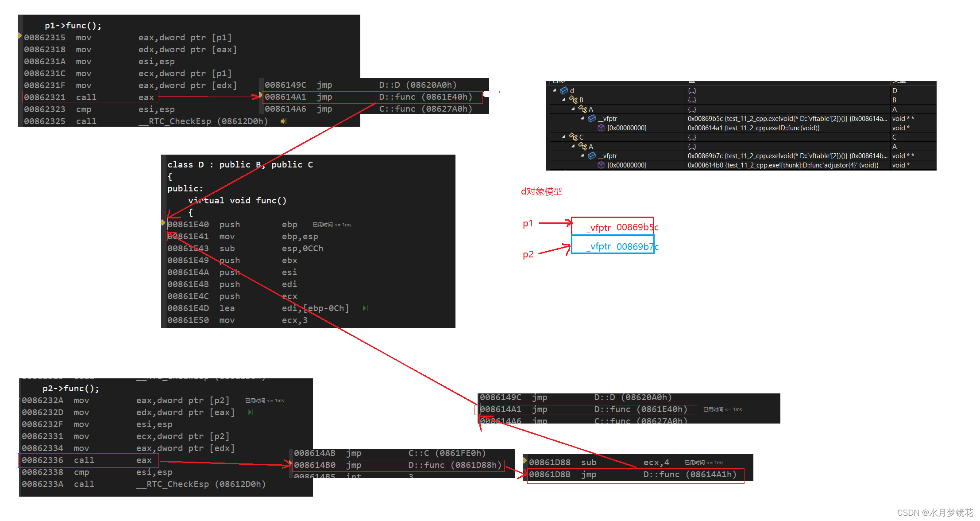
Task: Select line 0086231C mov ecx,dword ptr [p1]
Action: click(x=128, y=74)
